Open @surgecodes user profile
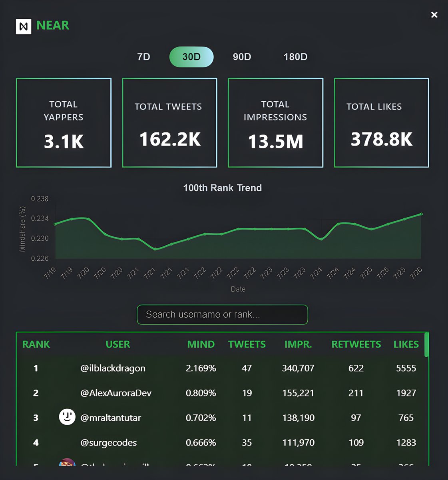 tap(109, 443)
